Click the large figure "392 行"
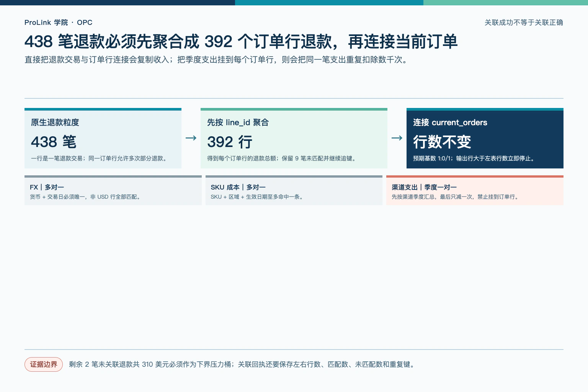This screenshot has width=588, height=392. click(x=230, y=142)
